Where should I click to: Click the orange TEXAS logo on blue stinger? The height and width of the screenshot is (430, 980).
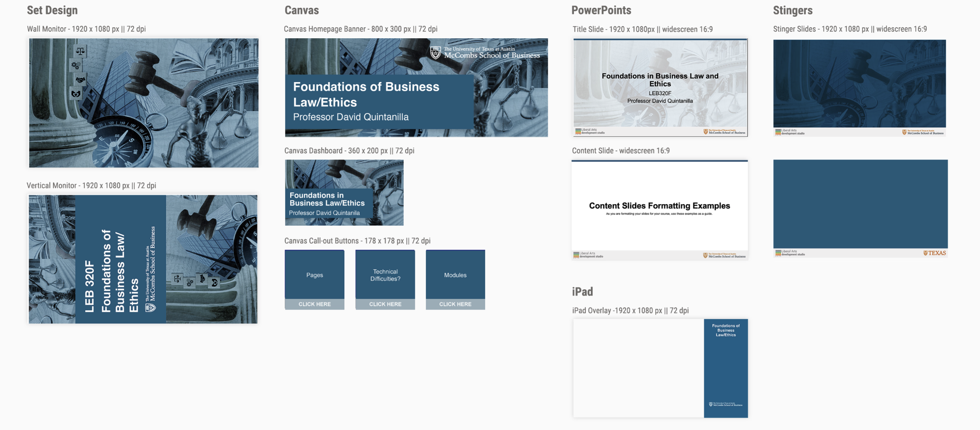[934, 253]
